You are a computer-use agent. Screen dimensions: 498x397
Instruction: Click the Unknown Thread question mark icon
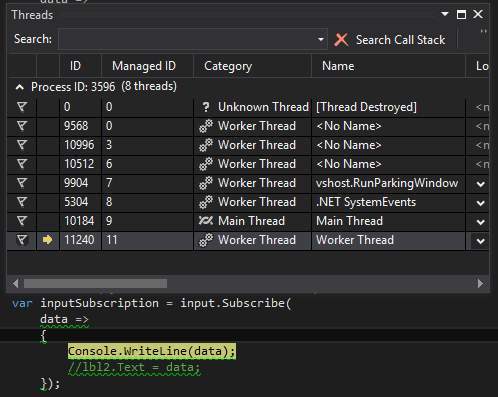pyautogui.click(x=206, y=107)
